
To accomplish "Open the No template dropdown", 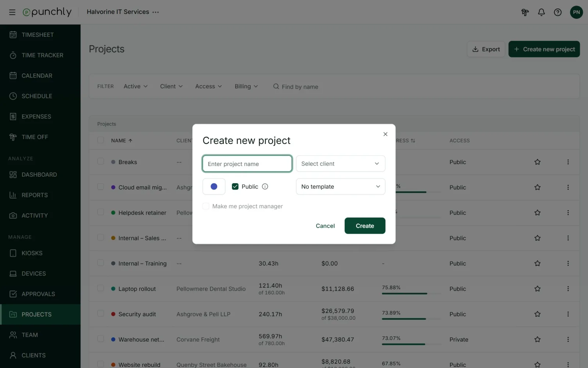I will tap(340, 187).
